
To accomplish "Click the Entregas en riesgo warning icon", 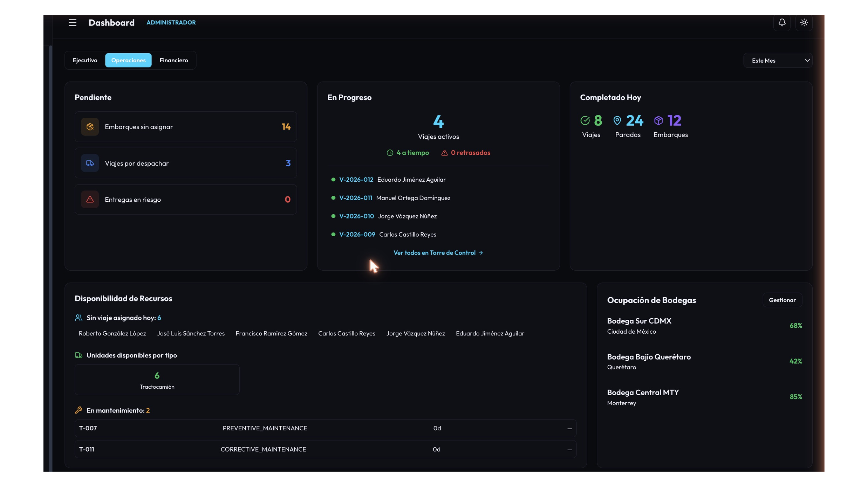I will point(90,200).
